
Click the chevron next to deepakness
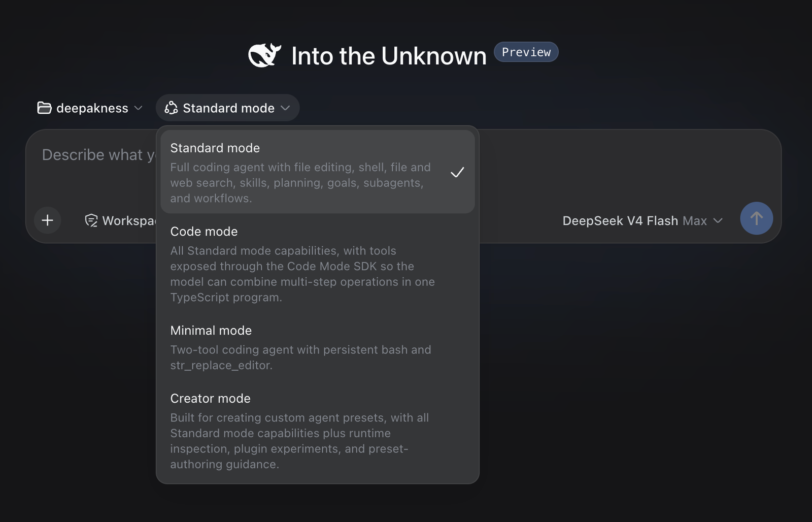click(138, 108)
